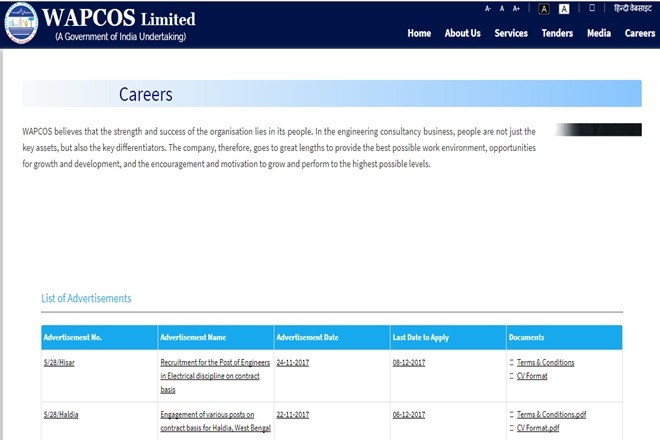This screenshot has height=440, width=660.
Task: Open advertisement number 5/28/Haldia
Action: tap(63, 414)
